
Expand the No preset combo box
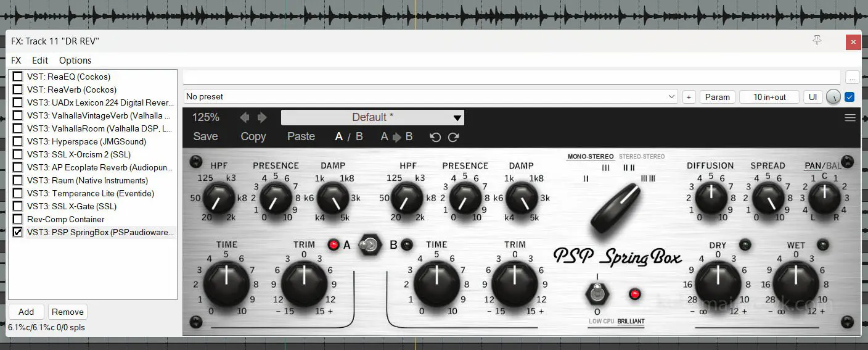[671, 97]
